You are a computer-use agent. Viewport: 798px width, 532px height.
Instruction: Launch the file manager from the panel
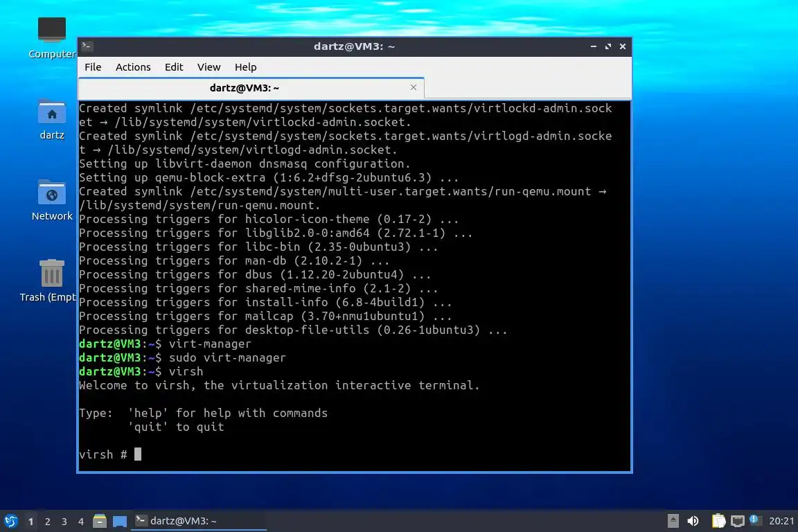coord(100,521)
